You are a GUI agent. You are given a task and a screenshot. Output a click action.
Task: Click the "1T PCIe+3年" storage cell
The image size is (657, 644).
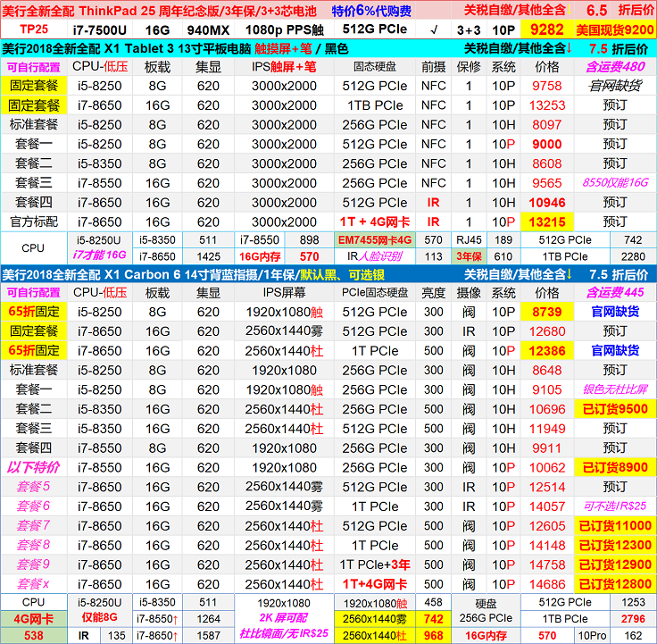(375, 565)
